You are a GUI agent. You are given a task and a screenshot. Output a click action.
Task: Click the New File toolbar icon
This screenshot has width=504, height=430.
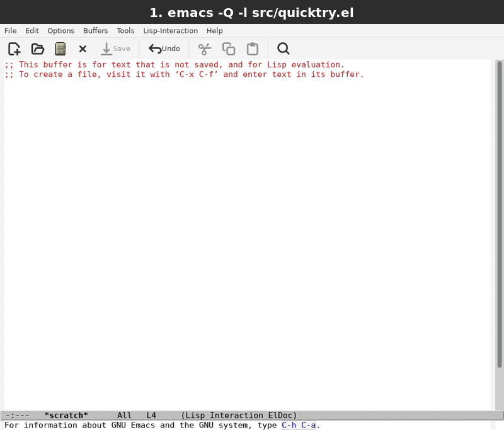point(14,49)
